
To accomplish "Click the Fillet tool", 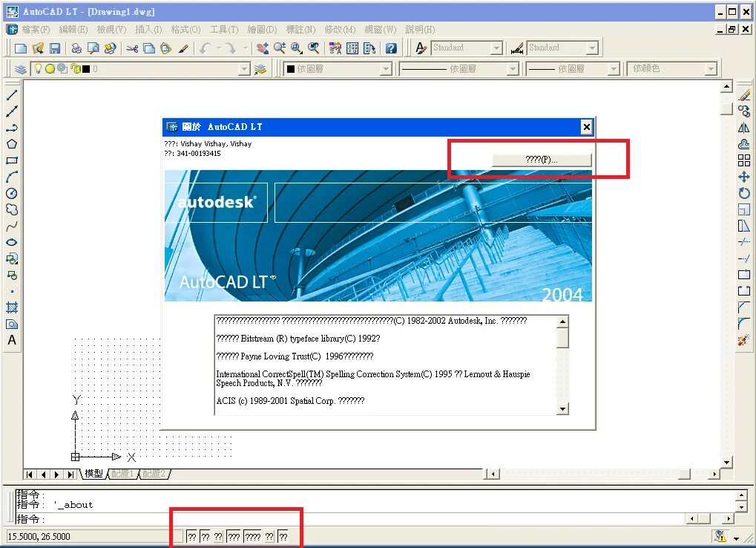I will [x=744, y=324].
